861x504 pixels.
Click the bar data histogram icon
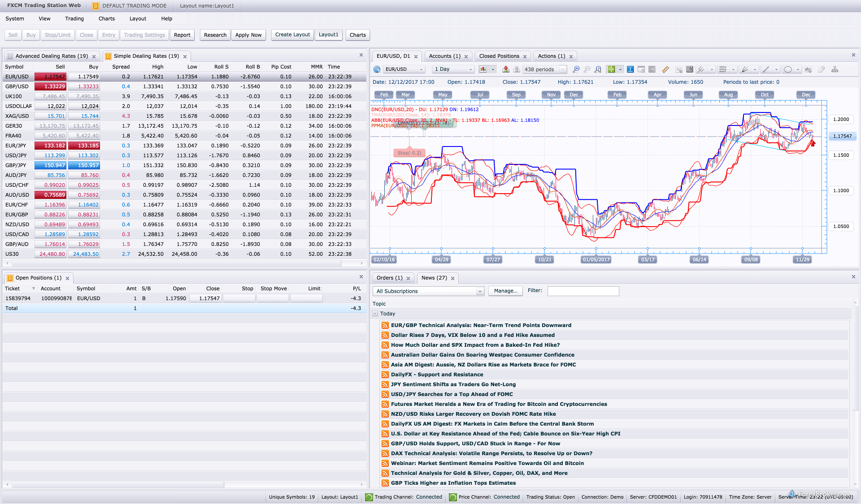pyautogui.click(x=690, y=69)
